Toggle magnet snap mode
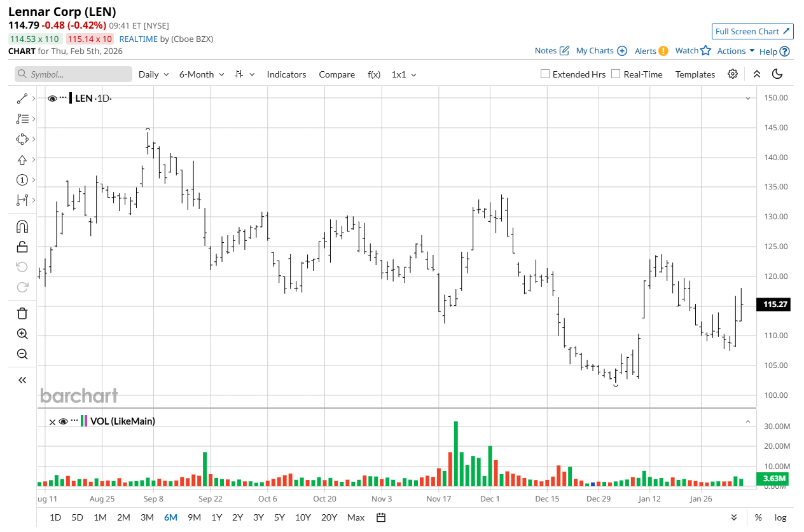The image size is (804, 532). [x=22, y=226]
